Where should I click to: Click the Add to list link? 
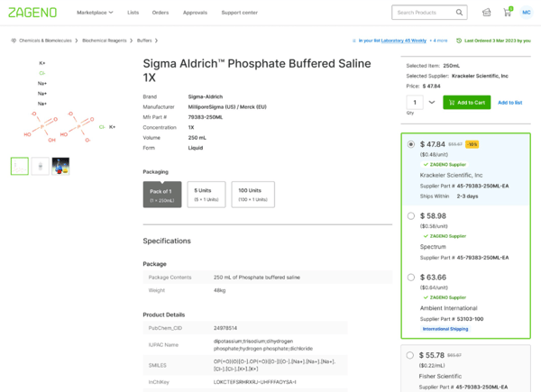(x=509, y=103)
